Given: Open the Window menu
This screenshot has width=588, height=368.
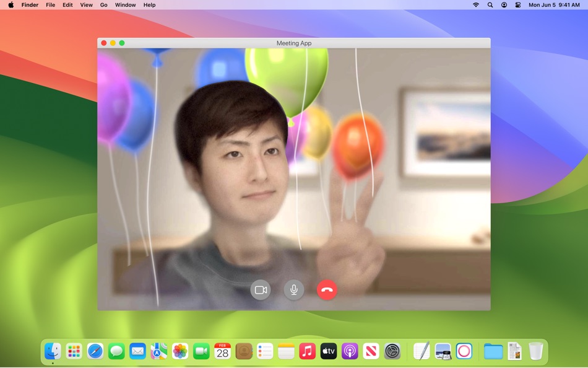Looking at the screenshot, I should tap(125, 5).
